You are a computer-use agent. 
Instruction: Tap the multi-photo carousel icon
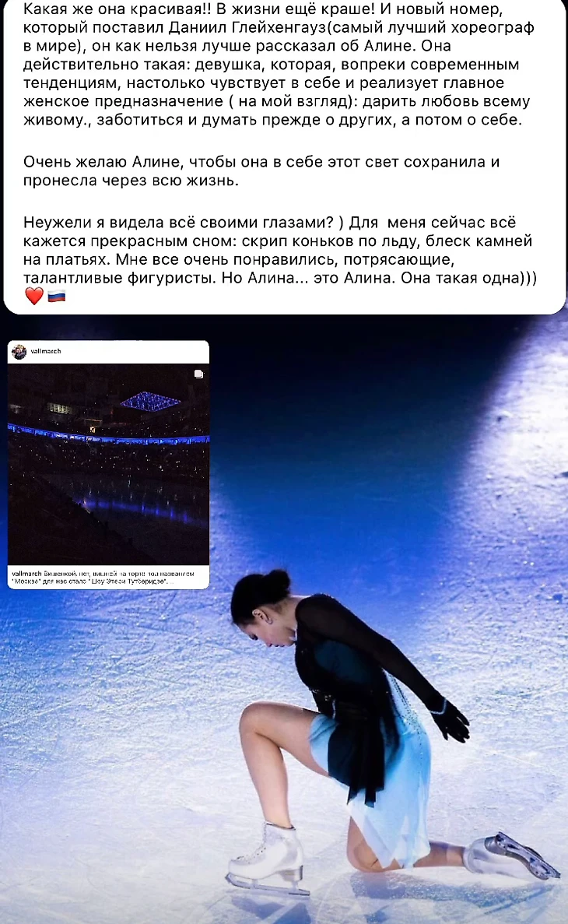point(199,374)
